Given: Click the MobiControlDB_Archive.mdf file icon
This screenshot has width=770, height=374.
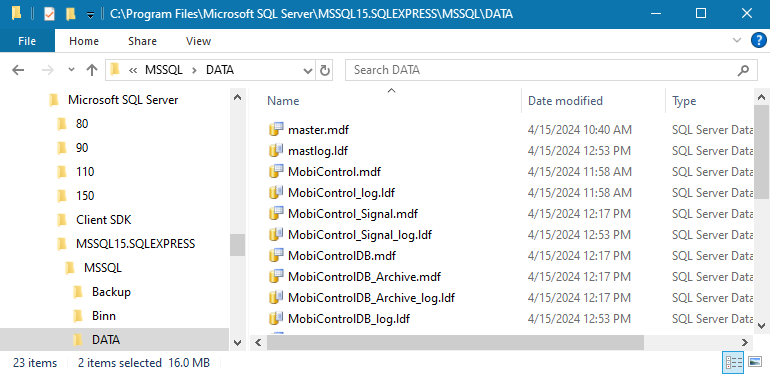Looking at the screenshot, I should [x=276, y=276].
